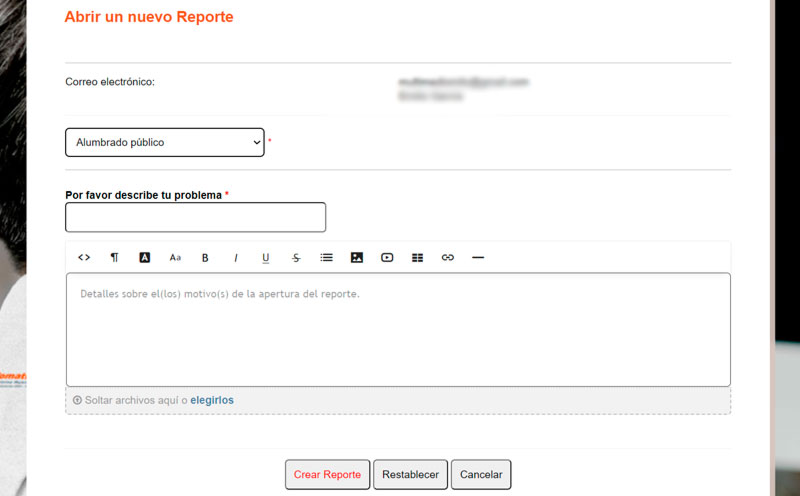Underline the selected text
Viewport: 800px width, 496px height.
(x=266, y=258)
